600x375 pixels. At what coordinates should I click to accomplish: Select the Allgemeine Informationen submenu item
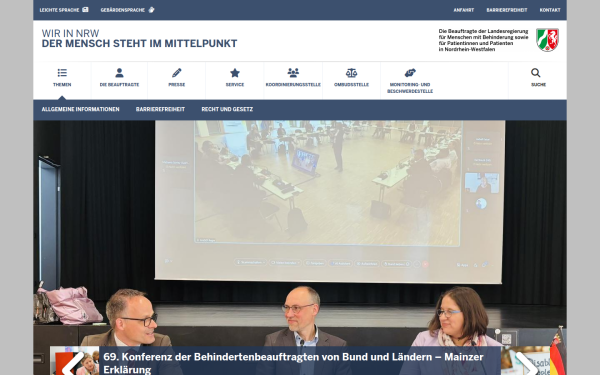[x=80, y=109]
